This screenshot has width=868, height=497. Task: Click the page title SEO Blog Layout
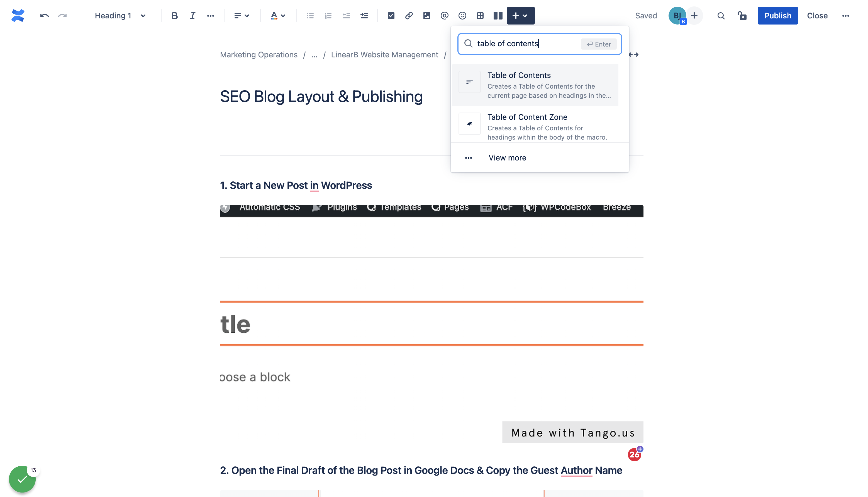tap(321, 97)
